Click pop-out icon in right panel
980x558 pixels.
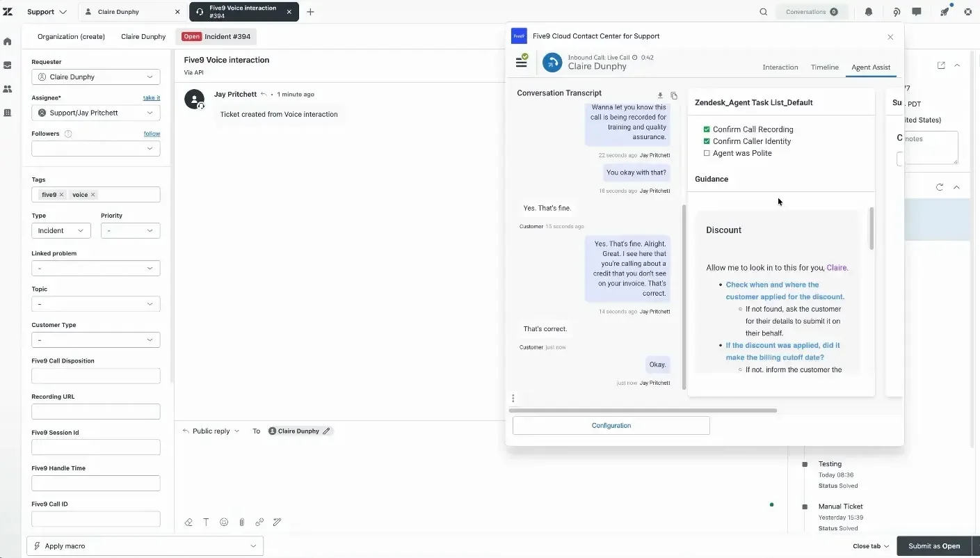pyautogui.click(x=941, y=65)
